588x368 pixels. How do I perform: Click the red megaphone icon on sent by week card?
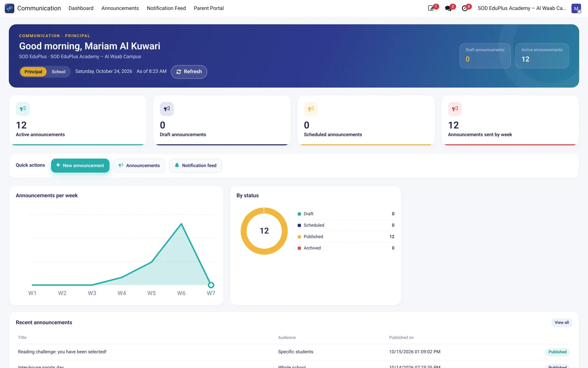click(455, 109)
